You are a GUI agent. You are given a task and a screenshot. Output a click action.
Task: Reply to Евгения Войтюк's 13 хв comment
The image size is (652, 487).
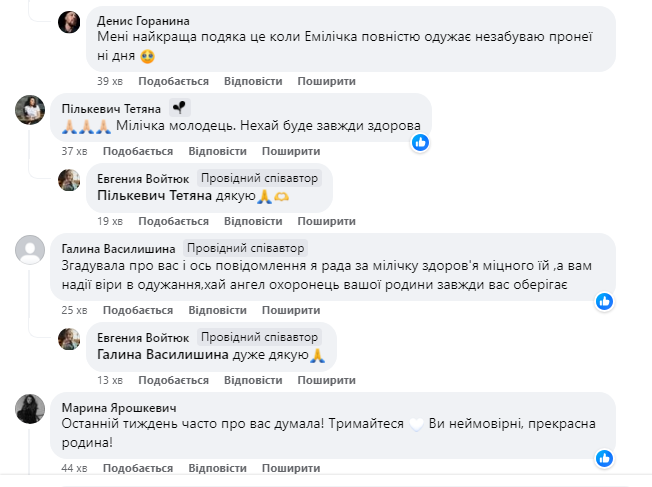point(252,380)
